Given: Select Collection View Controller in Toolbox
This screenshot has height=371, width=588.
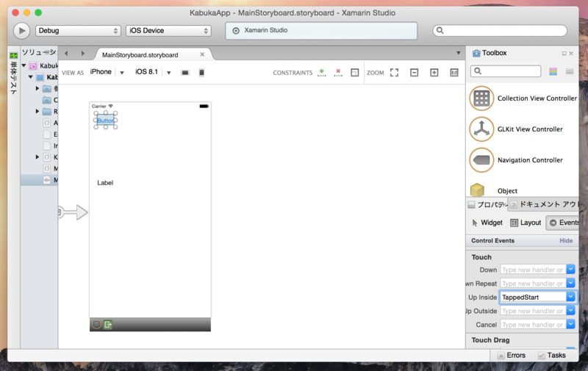Looking at the screenshot, I should 523,98.
